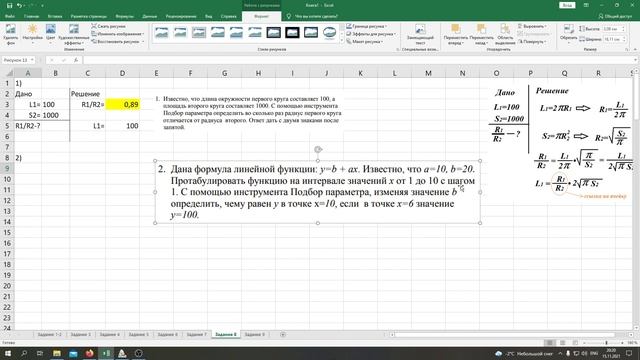
Task: Switch to sheet tab Задание 1-2
Action: (x=49, y=334)
